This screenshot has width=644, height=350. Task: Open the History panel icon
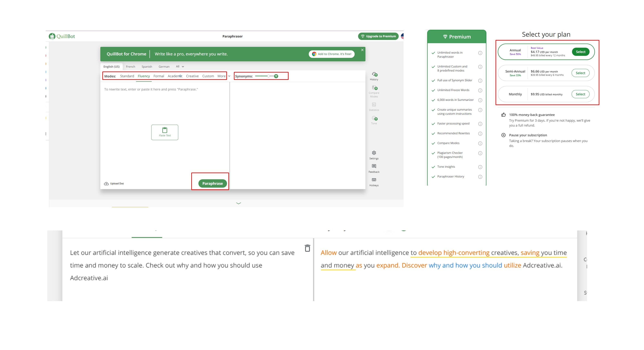click(374, 74)
